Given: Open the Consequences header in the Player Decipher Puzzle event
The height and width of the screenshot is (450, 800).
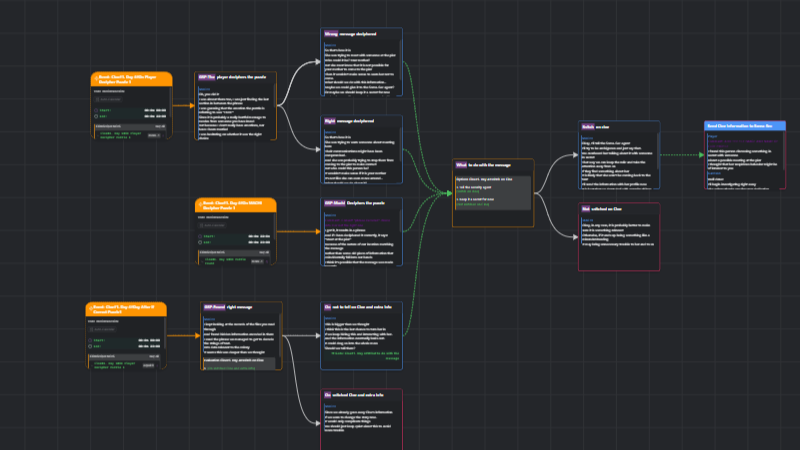Looking at the screenshot, I should click(131, 127).
